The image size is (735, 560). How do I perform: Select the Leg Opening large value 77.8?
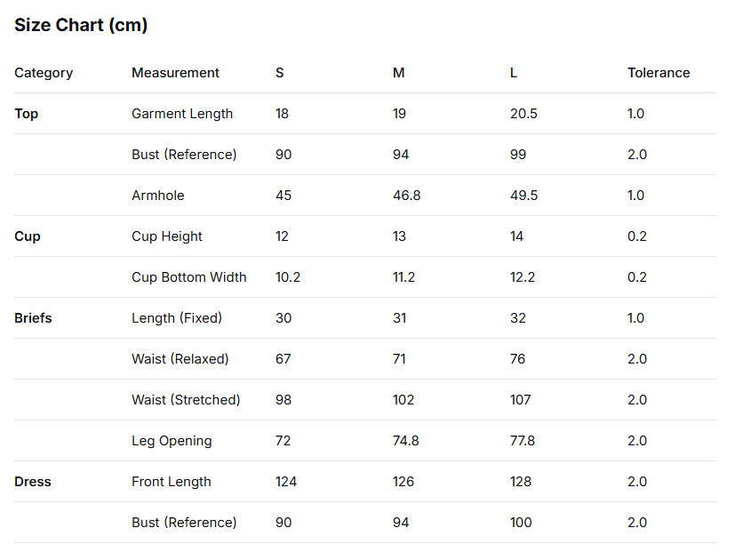coord(523,441)
